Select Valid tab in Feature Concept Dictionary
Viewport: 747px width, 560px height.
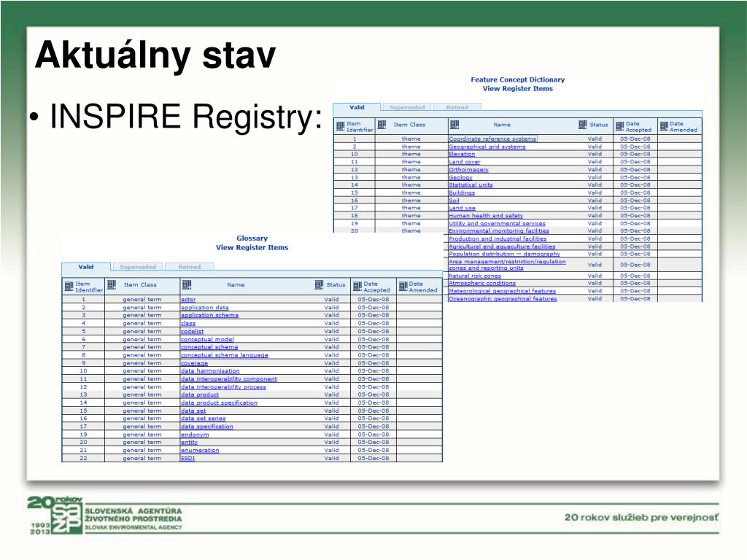[x=357, y=107]
